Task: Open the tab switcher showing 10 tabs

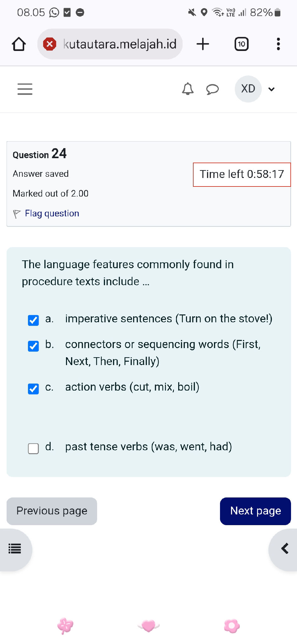Action: [241, 44]
